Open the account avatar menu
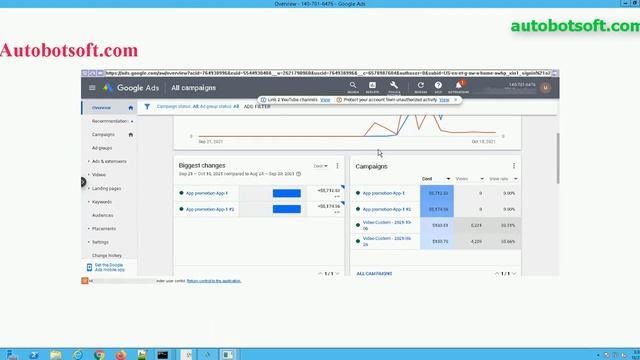The width and height of the screenshot is (640, 360). click(545, 88)
